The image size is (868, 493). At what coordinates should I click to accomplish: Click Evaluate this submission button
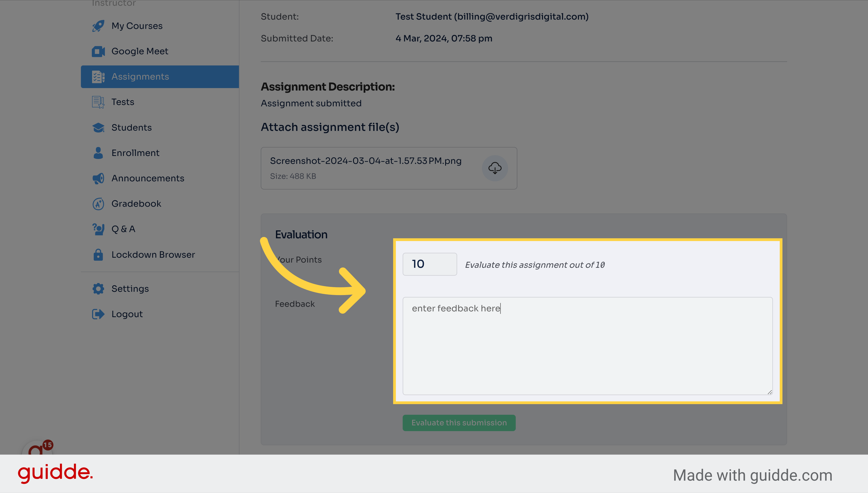(459, 422)
